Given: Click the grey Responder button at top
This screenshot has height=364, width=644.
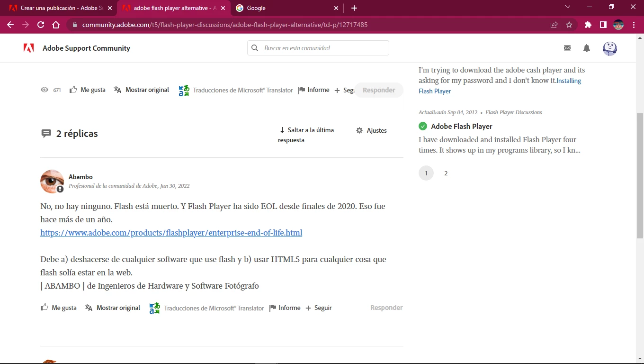Looking at the screenshot, I should pyautogui.click(x=379, y=90).
